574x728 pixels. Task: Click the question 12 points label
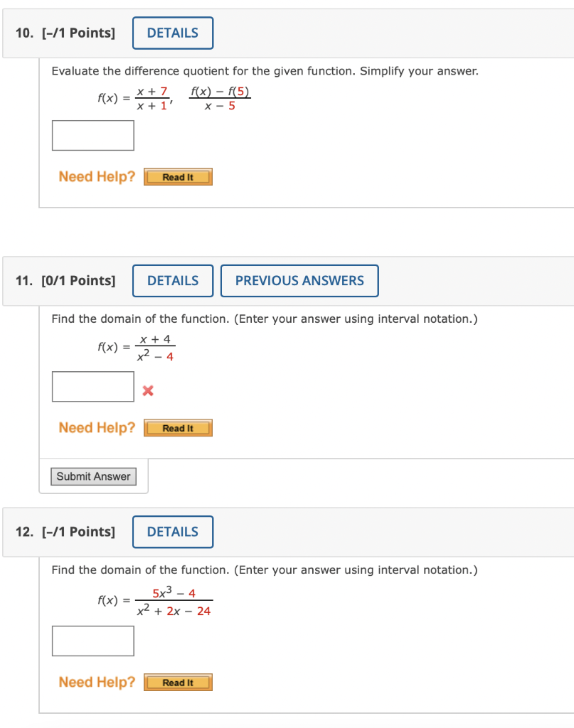tap(78, 531)
